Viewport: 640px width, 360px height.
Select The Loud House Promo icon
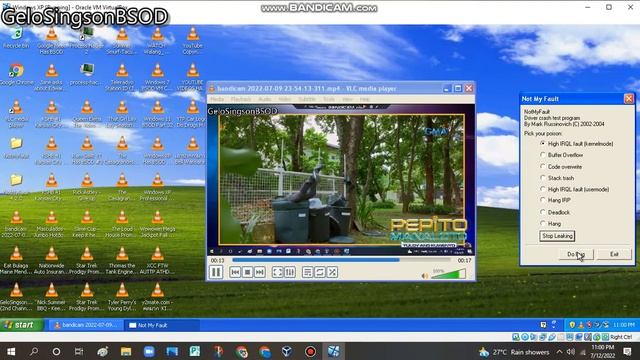pyautogui.click(x=122, y=224)
